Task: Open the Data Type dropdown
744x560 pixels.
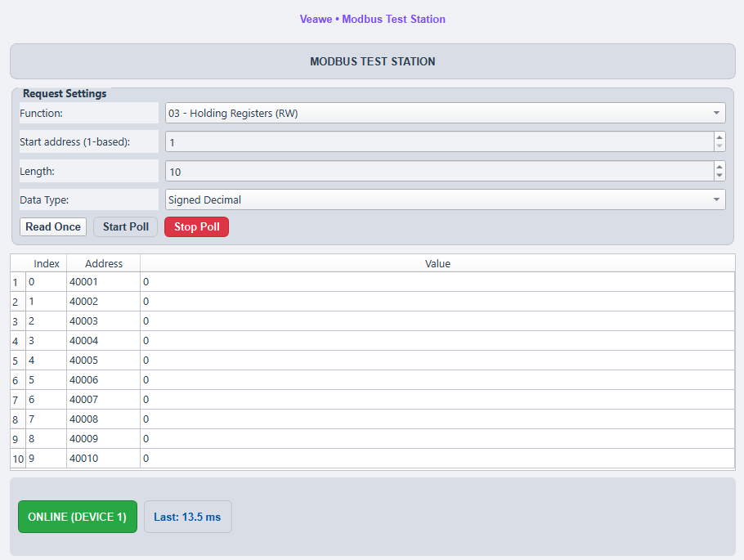Action: pyautogui.click(x=446, y=199)
